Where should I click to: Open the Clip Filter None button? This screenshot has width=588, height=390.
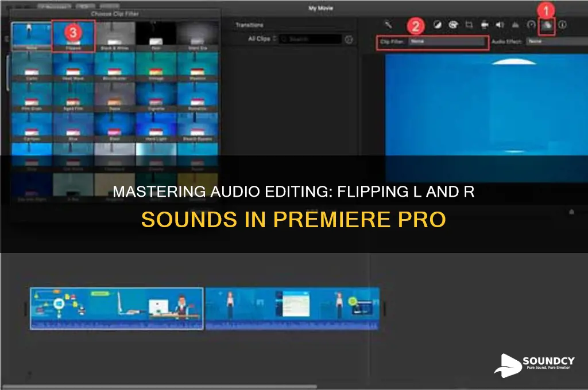click(x=447, y=42)
